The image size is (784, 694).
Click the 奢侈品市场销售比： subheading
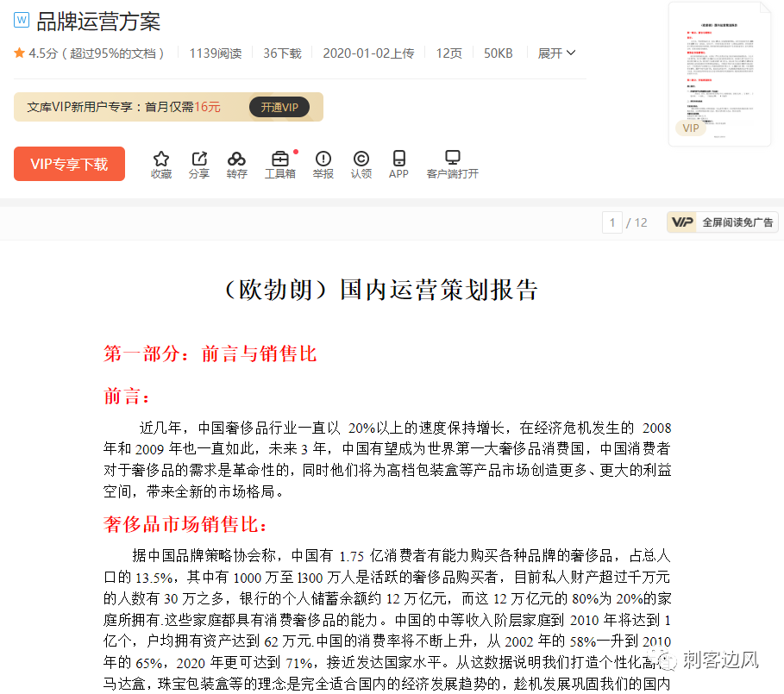186,524
